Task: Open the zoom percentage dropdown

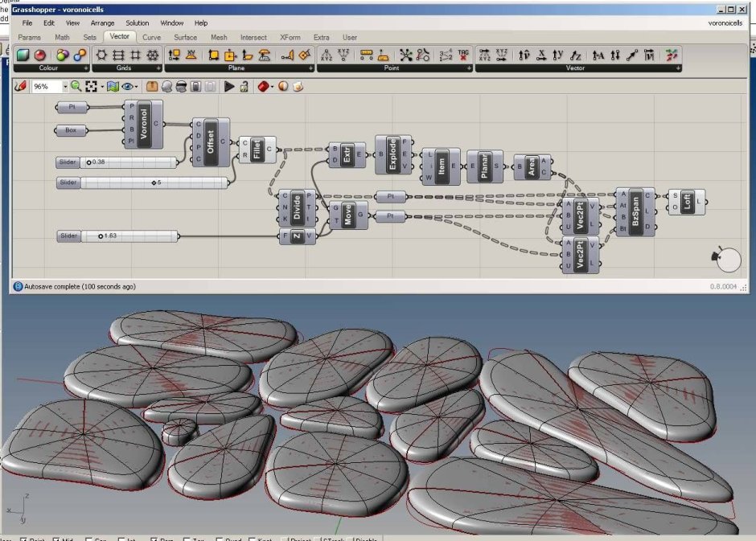Action: [x=65, y=87]
